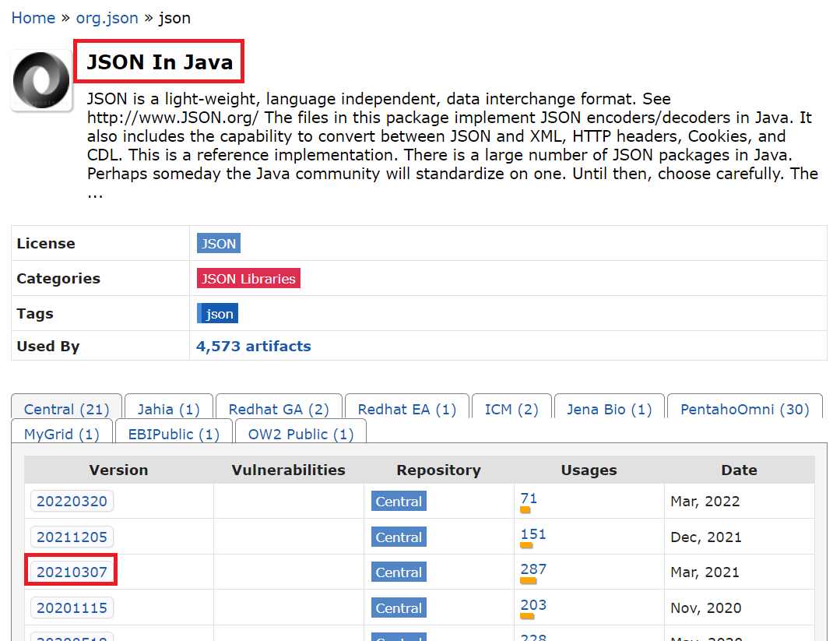The width and height of the screenshot is (840, 641).
Task: Open JSON Libraries category badge
Action: coord(248,279)
